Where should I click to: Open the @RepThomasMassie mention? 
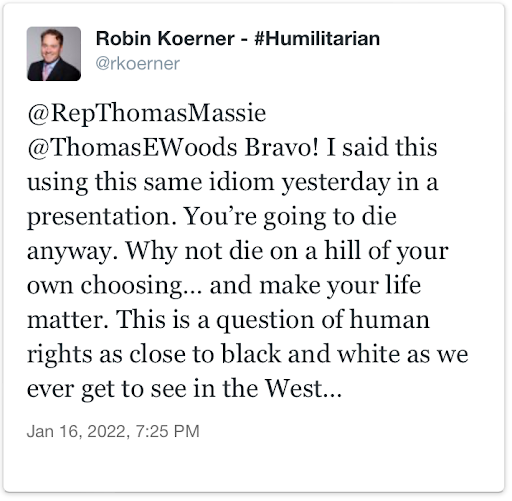(x=147, y=115)
